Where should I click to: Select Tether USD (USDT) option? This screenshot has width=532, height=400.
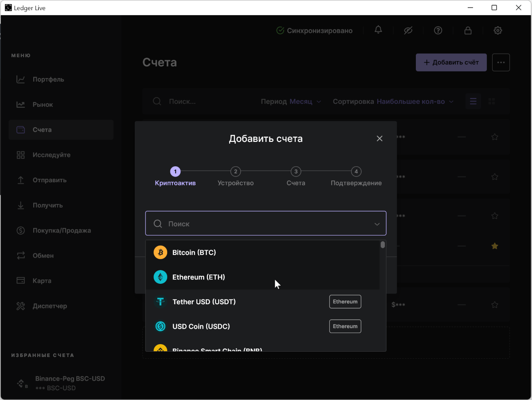pyautogui.click(x=262, y=302)
